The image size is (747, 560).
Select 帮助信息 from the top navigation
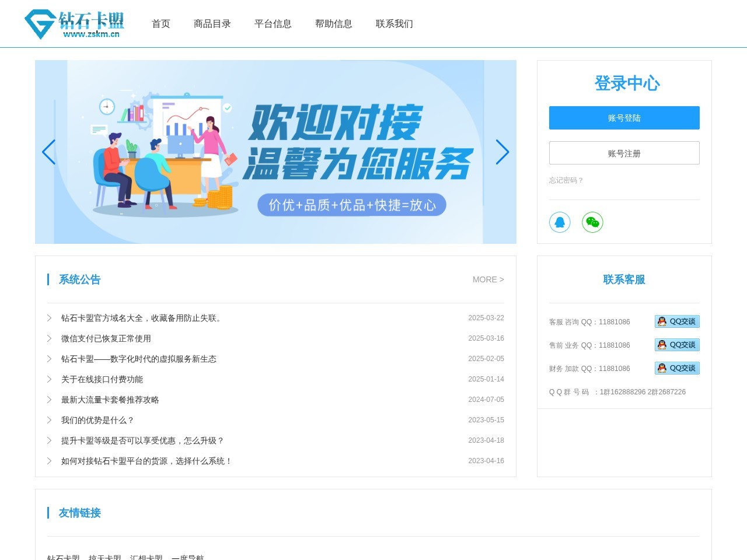pos(334,24)
